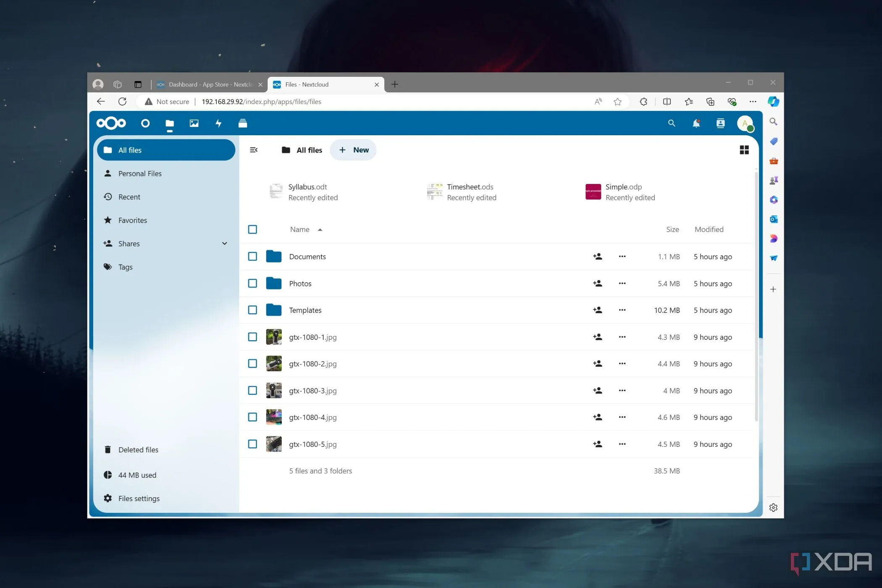Screen dimensions: 882x588
Task: Sort by Modified column header
Action: click(709, 229)
